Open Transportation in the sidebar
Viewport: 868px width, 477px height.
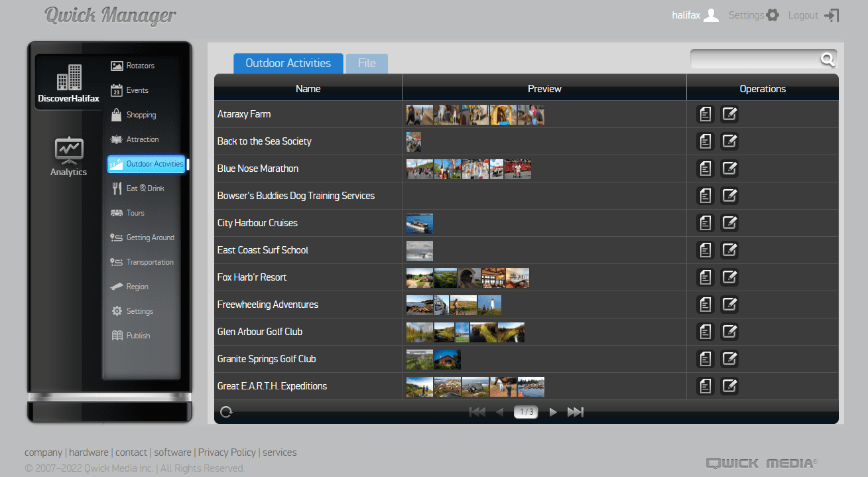[142, 262]
